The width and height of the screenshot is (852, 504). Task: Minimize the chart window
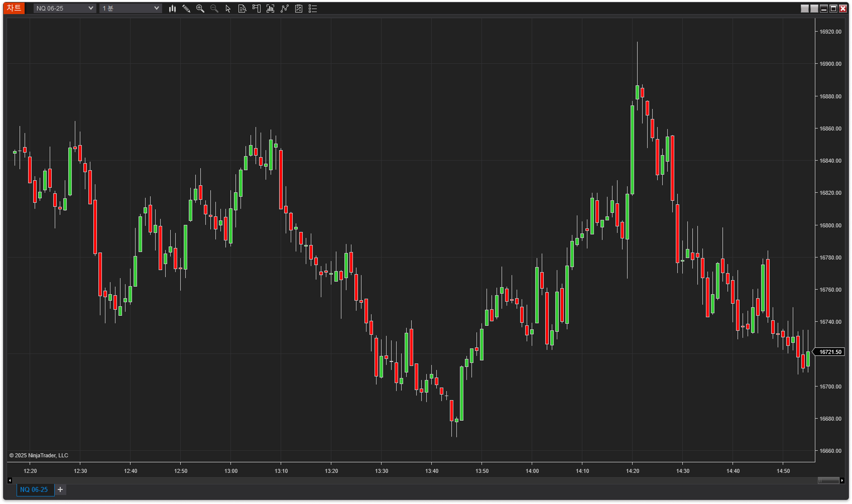pos(824,9)
